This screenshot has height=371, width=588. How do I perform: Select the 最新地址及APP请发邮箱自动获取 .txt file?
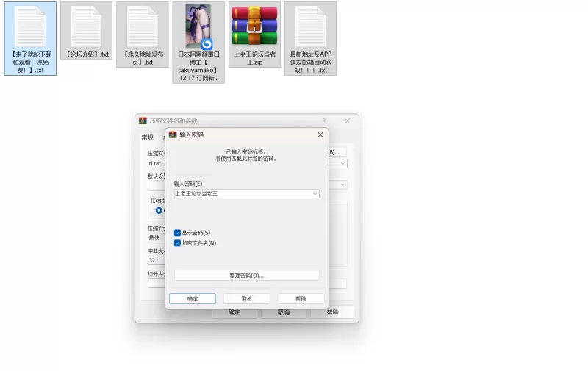coord(310,38)
